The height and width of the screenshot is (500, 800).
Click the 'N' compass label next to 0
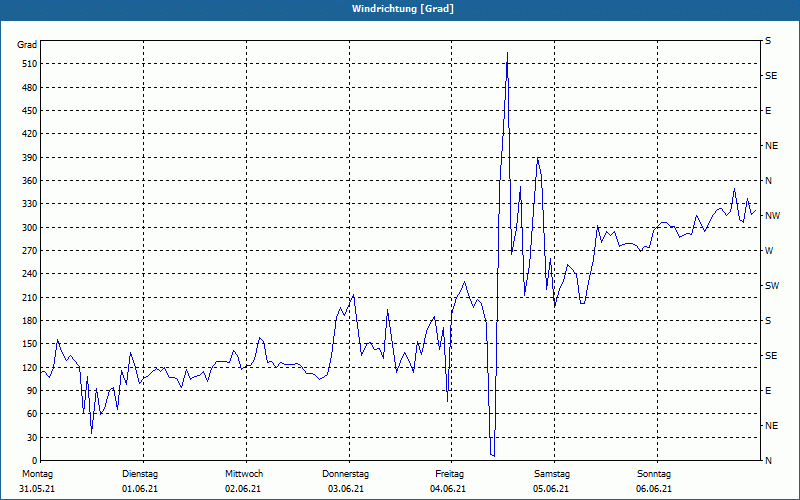769,461
